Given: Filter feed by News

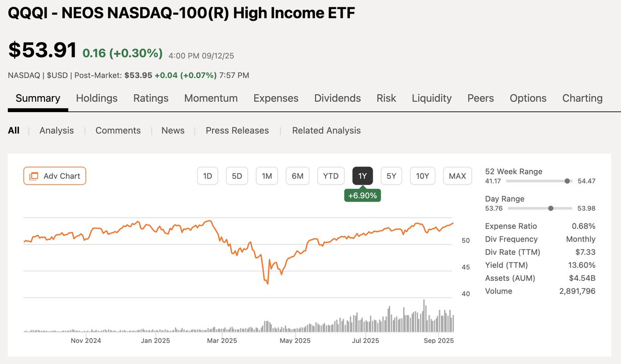Looking at the screenshot, I should click(173, 130).
